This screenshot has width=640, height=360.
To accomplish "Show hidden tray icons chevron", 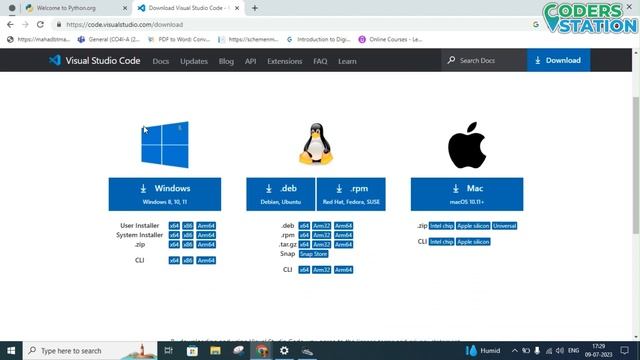I will point(515,351).
